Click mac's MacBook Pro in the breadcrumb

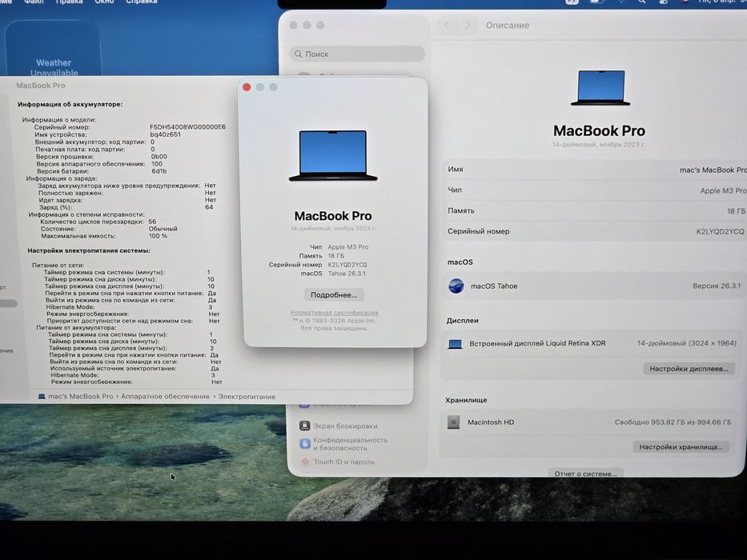(81, 396)
